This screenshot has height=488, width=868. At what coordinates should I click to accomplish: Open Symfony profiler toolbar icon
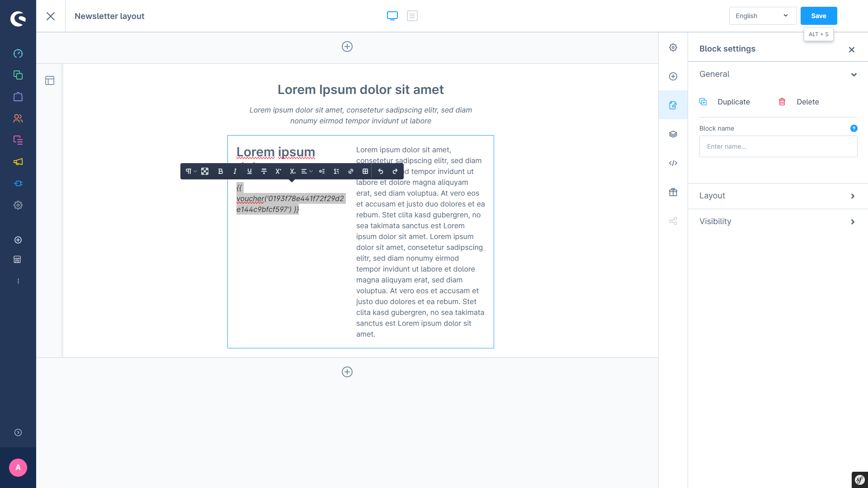[x=860, y=480]
